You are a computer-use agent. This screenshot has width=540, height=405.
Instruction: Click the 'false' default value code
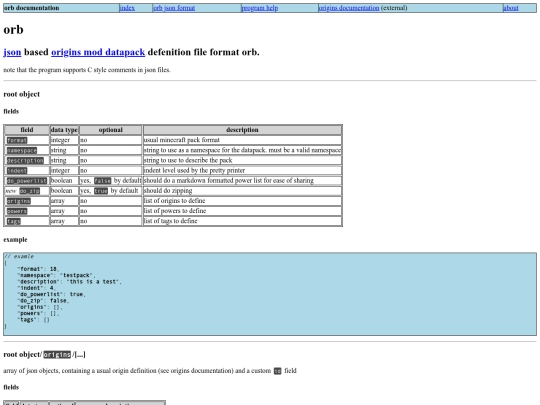tap(103, 181)
